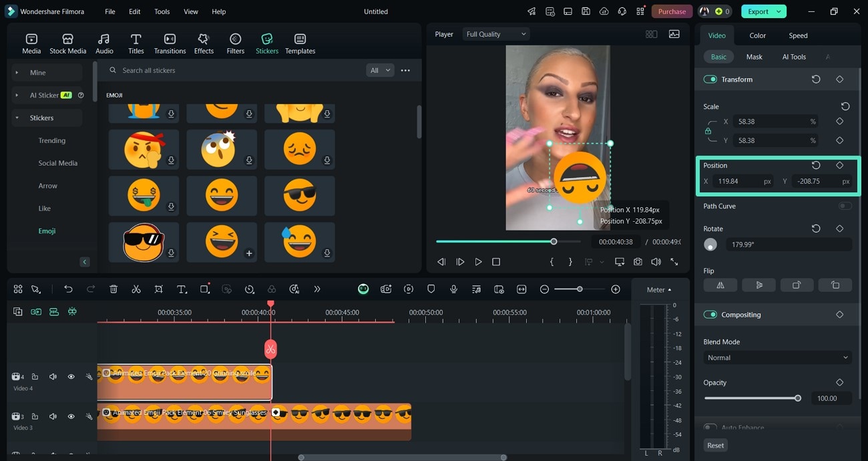Switch to the Mask tab
This screenshot has width=868, height=461.
[x=754, y=57]
